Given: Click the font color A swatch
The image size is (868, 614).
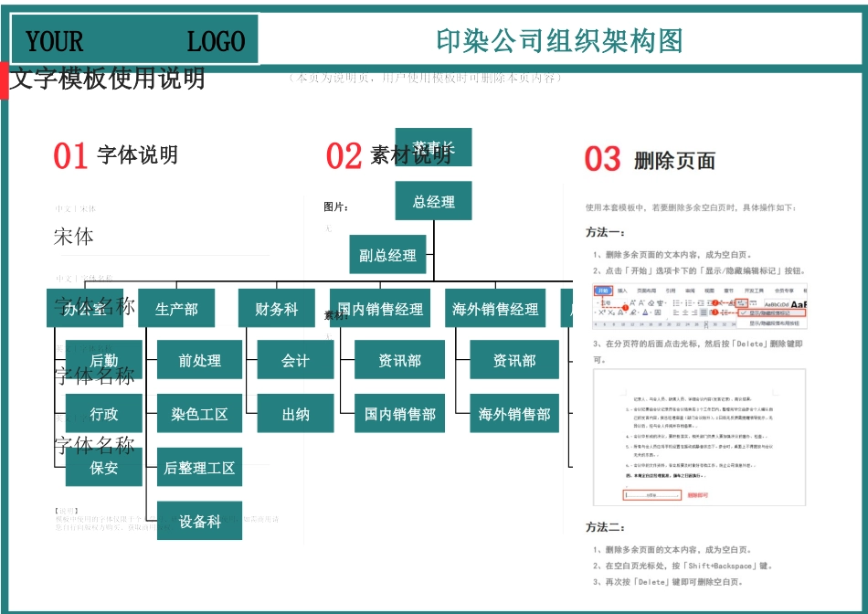Looking at the screenshot, I should click(644, 312).
